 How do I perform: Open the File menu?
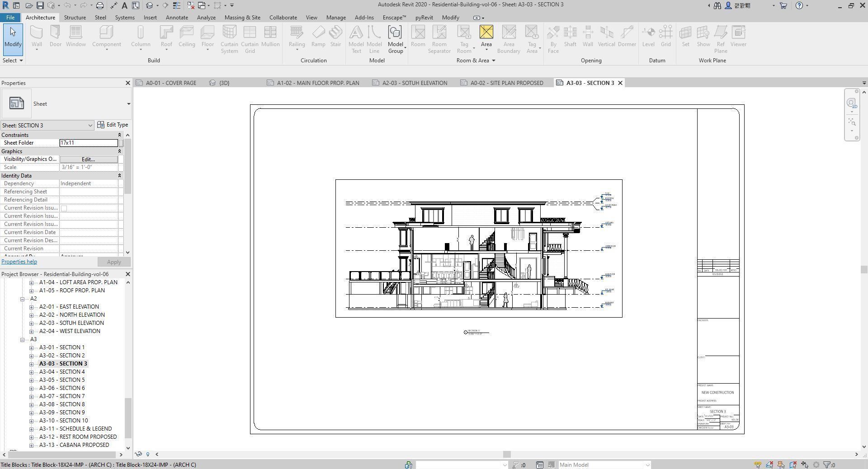[10, 18]
